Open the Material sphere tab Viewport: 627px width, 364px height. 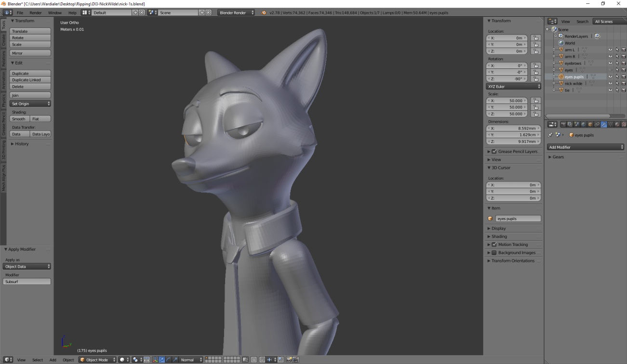click(x=617, y=124)
